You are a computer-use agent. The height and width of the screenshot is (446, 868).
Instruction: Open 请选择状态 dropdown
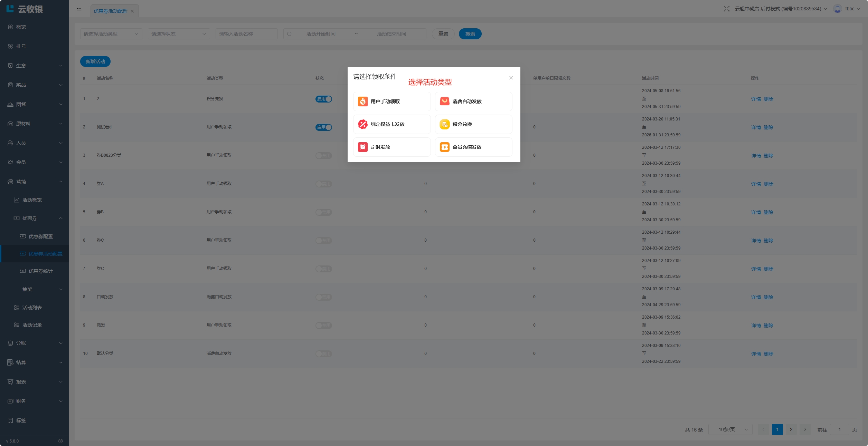coord(179,34)
